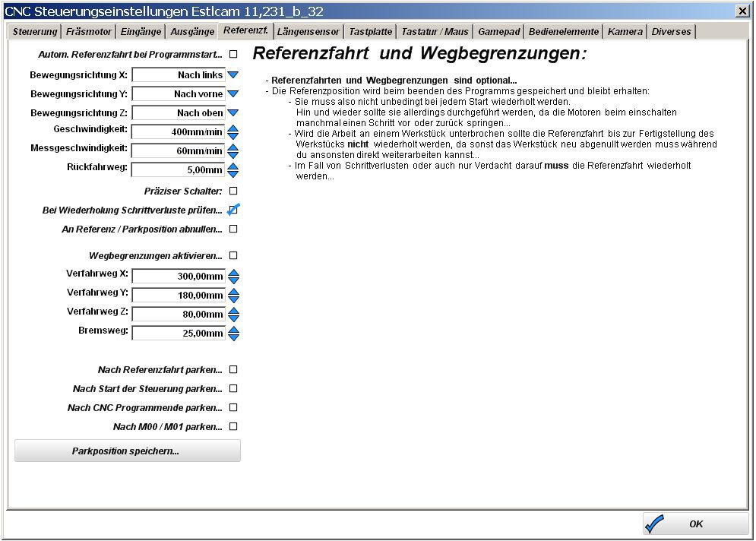This screenshot has width=756, height=541.
Task: Click the Verfahrweg X input field
Action: click(x=179, y=277)
